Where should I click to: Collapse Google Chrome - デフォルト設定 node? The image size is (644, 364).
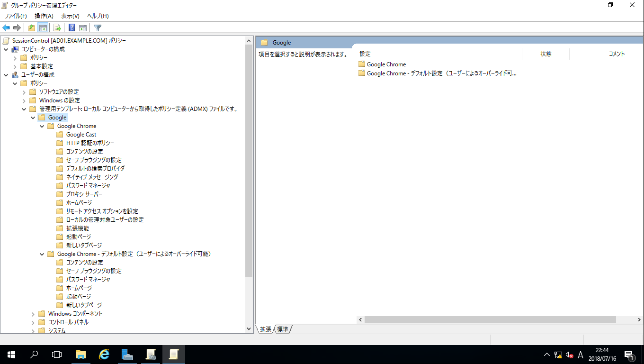42,254
